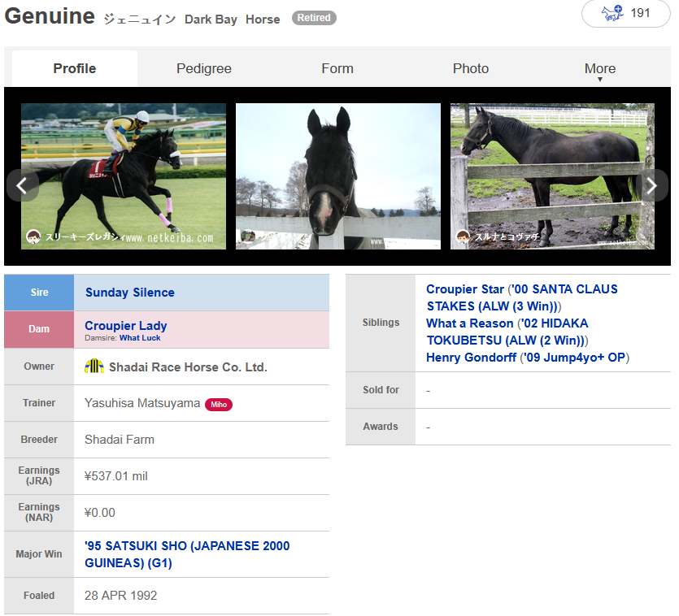This screenshot has width=679, height=616.
Task: Click foaled date 28 APR 1992
Action: pos(120,596)
